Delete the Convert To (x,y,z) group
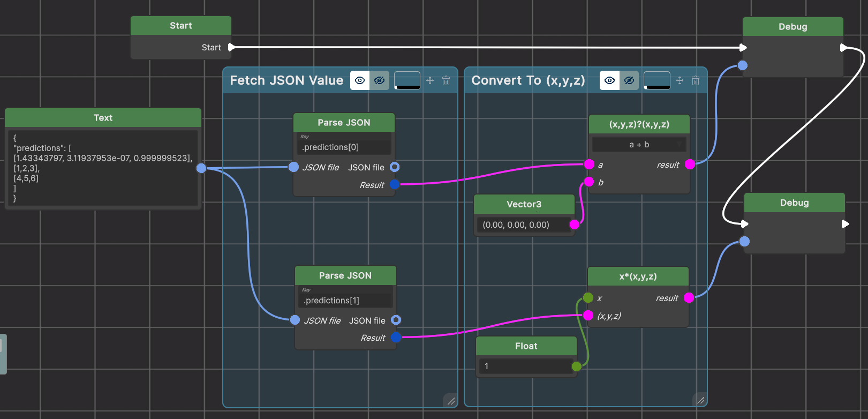868x419 pixels. [x=696, y=80]
